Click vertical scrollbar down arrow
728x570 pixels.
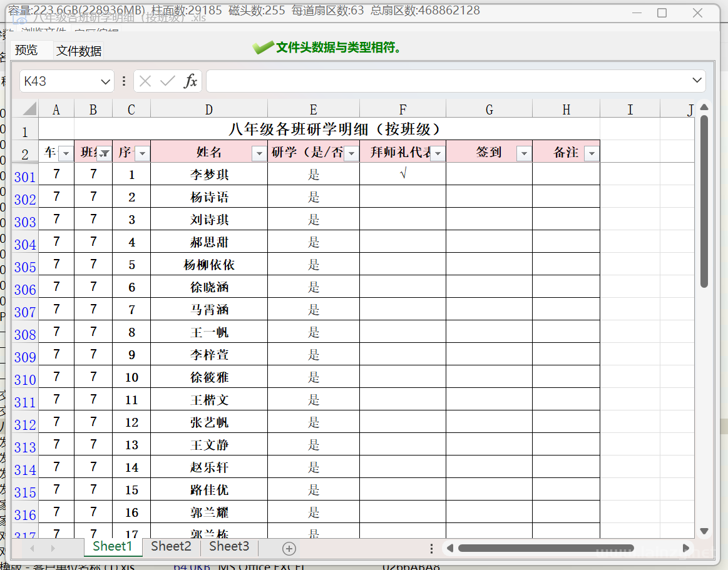click(704, 531)
